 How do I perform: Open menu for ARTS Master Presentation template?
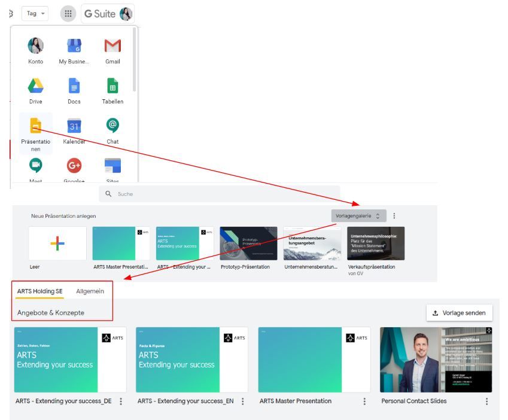[x=364, y=401]
